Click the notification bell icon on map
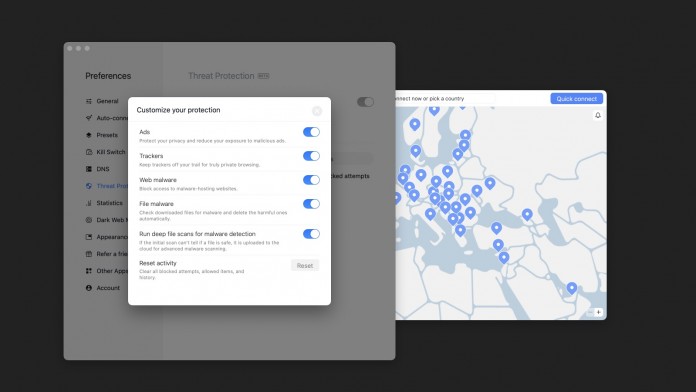 pyautogui.click(x=598, y=115)
